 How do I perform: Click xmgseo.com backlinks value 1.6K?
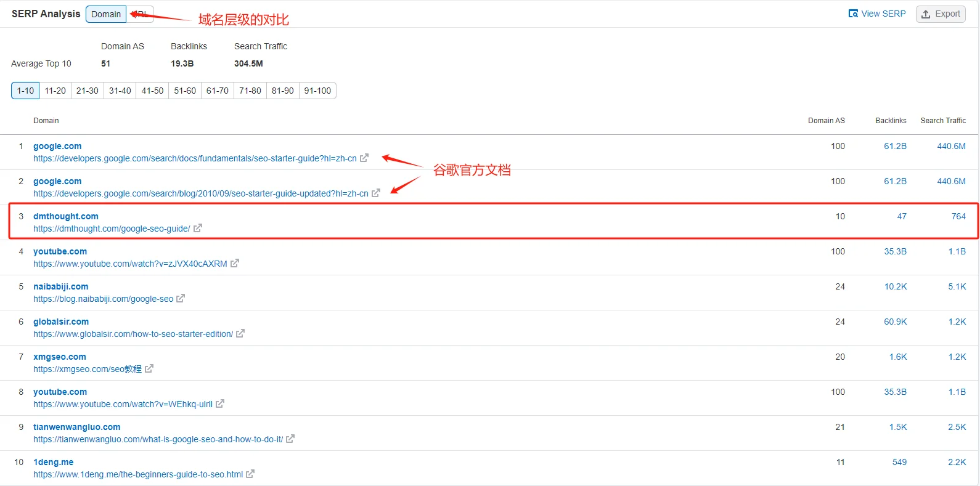[x=898, y=357]
